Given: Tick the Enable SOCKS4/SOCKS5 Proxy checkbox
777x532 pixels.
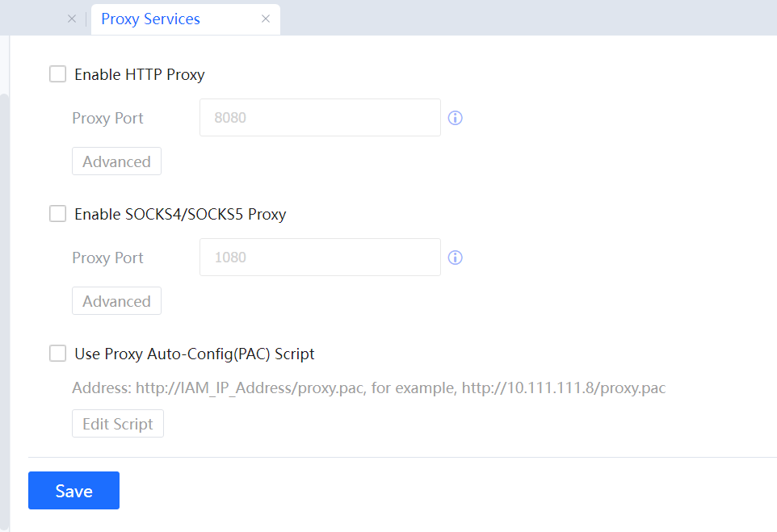Looking at the screenshot, I should pyautogui.click(x=57, y=214).
